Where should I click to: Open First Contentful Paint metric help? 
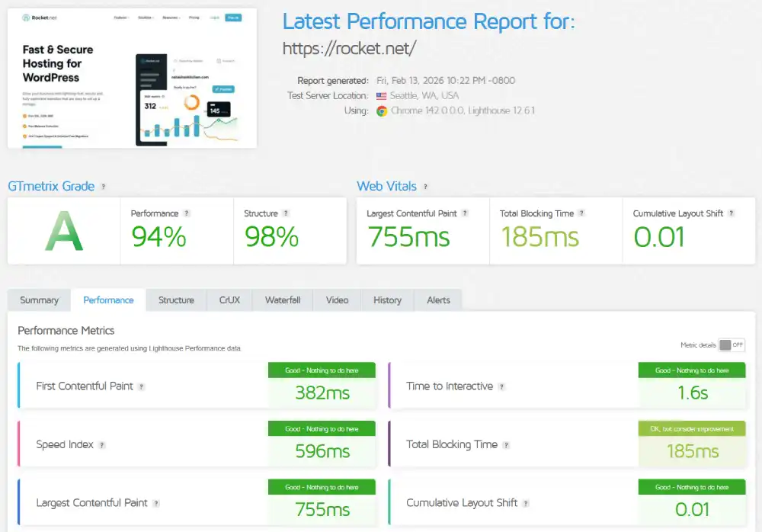142,386
